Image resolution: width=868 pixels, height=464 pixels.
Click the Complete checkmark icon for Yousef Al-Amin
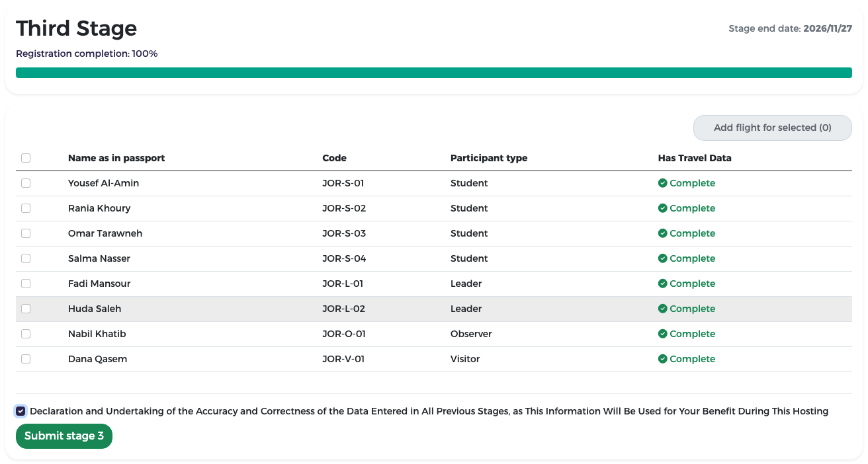click(662, 183)
